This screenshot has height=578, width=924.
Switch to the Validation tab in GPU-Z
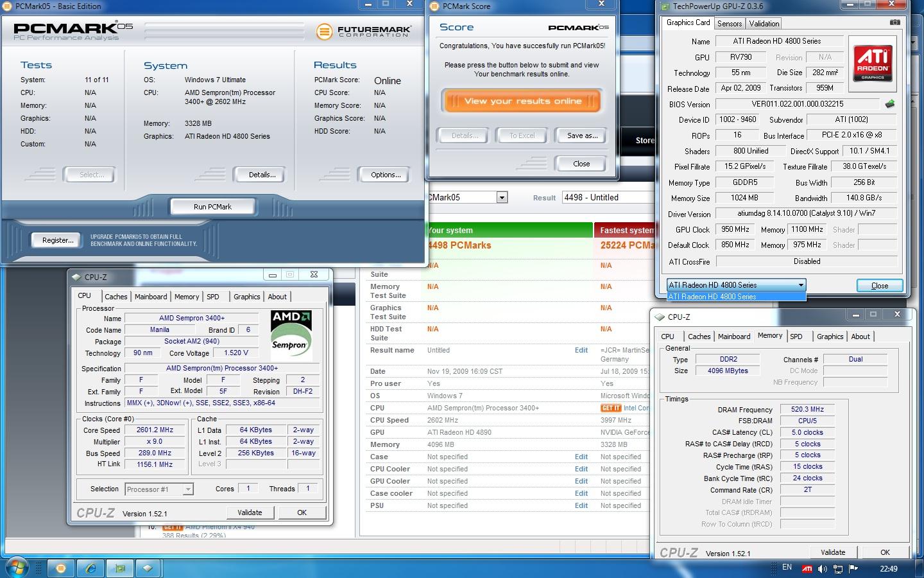[764, 24]
